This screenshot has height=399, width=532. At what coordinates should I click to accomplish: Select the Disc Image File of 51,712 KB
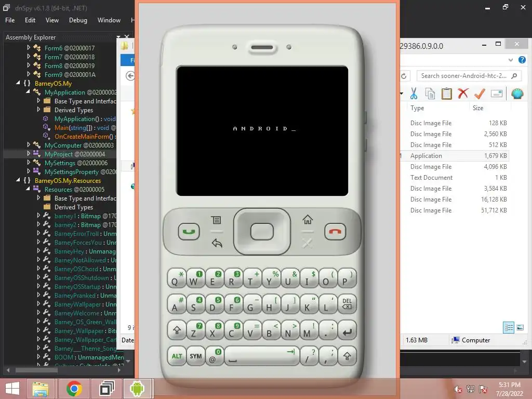[x=455, y=210]
